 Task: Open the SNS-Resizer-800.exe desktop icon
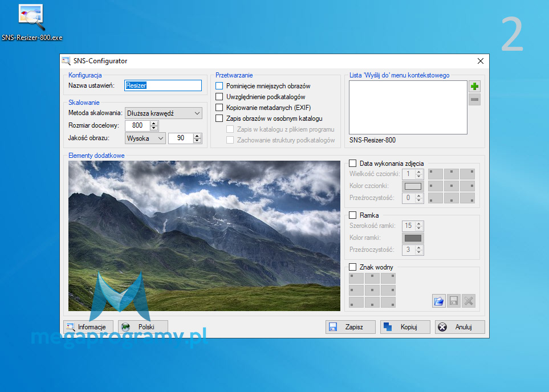[x=32, y=22]
